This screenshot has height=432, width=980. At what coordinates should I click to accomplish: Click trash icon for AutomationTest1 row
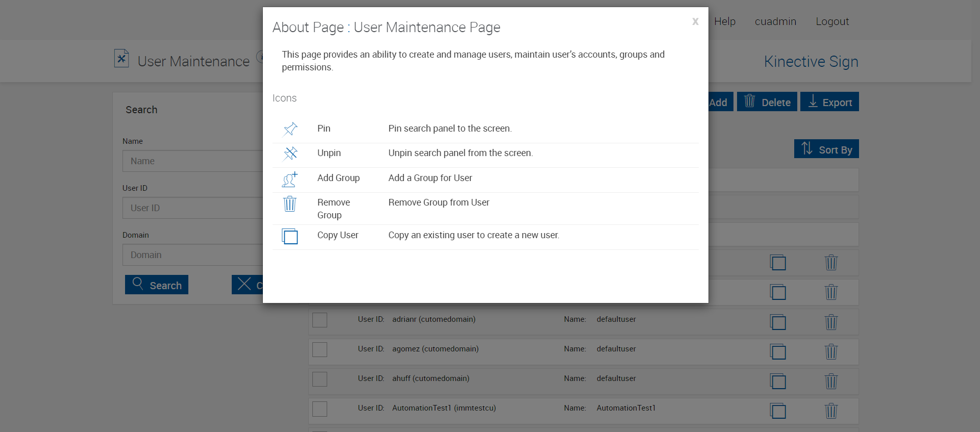pos(831,411)
